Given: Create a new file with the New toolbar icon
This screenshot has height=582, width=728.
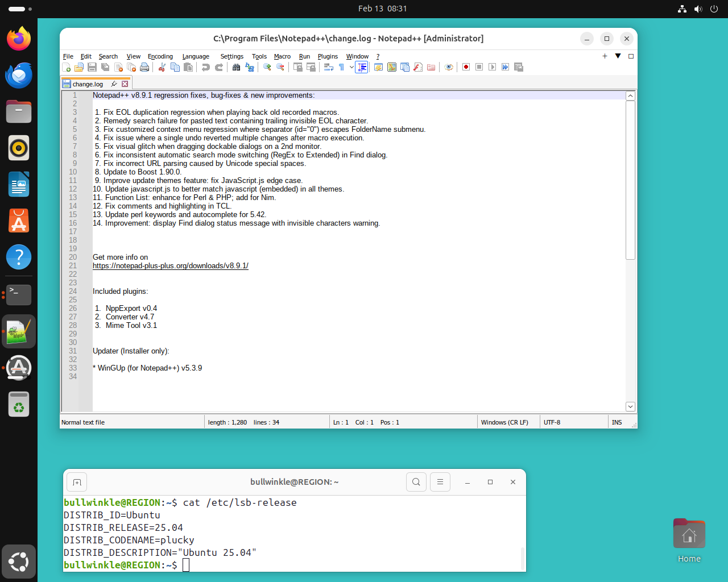Looking at the screenshot, I should point(67,67).
